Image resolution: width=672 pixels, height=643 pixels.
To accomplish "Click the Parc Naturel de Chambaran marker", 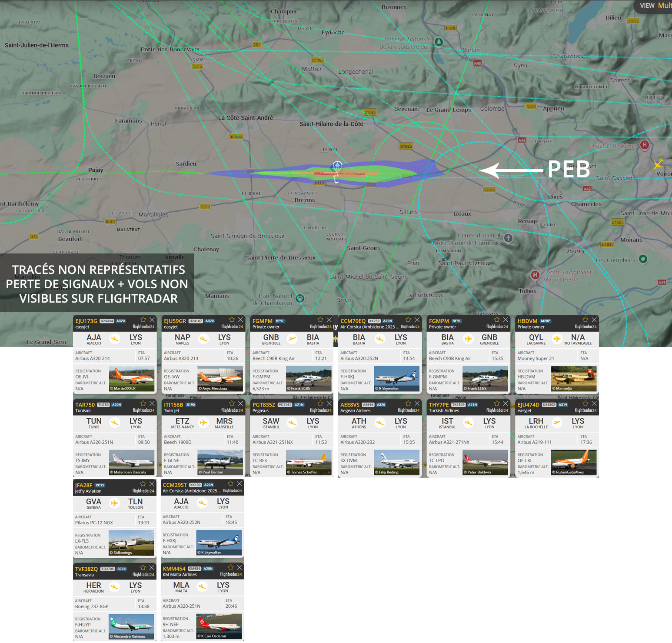I will tap(300, 298).
